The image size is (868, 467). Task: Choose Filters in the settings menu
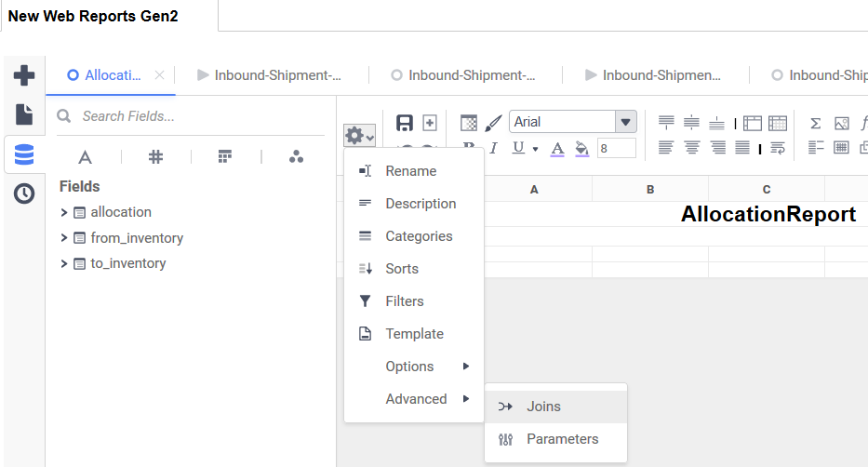[404, 301]
